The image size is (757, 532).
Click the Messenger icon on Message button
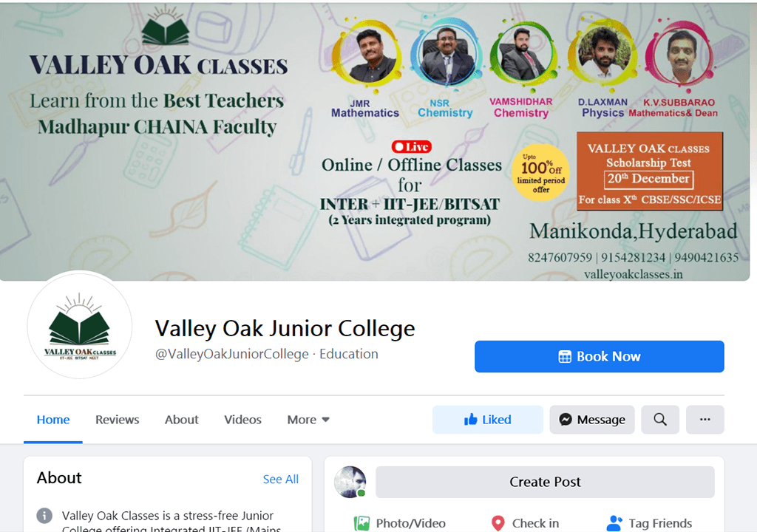[566, 420]
